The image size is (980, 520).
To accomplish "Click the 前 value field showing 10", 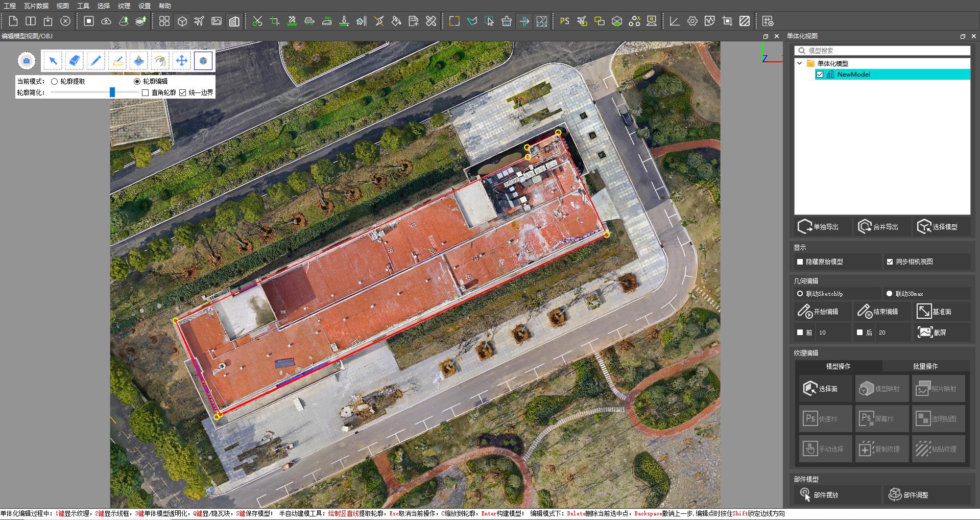I will point(832,333).
